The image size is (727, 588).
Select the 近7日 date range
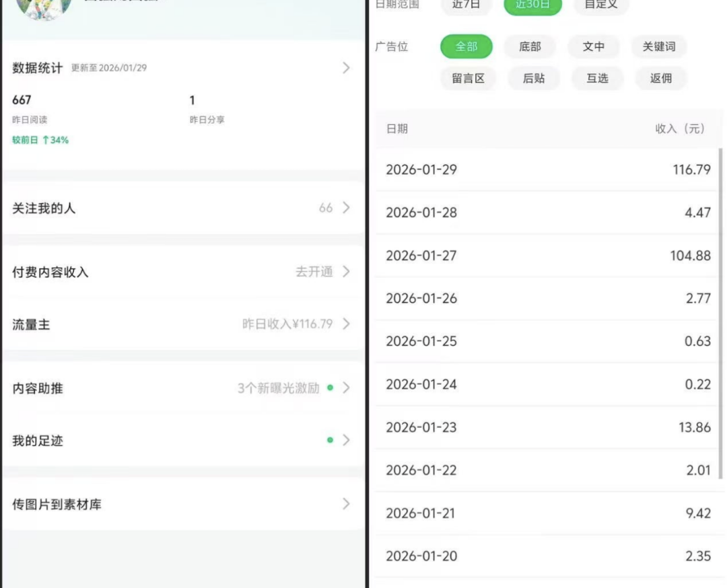[466, 5]
